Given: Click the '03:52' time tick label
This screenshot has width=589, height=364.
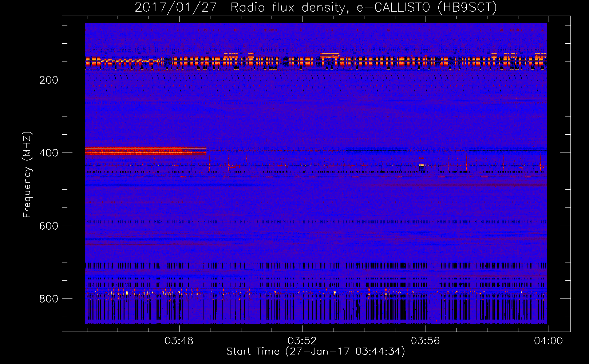Looking at the screenshot, I should point(302,341).
